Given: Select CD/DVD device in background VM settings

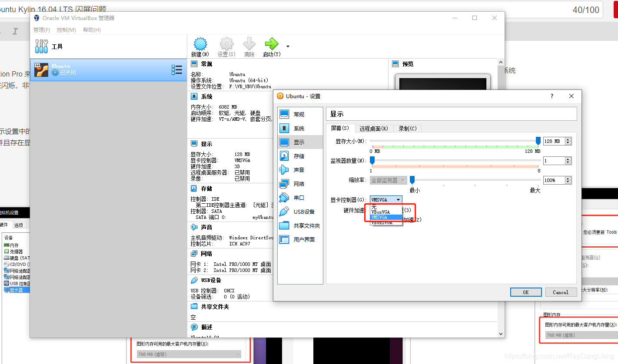Looking at the screenshot, I should click(x=17, y=264).
